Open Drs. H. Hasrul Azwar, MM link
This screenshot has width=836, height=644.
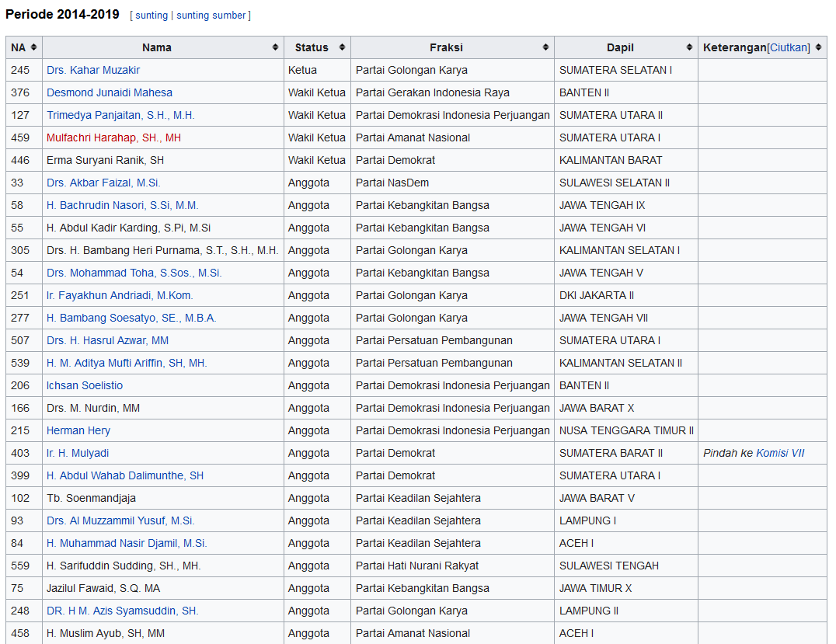107,341
